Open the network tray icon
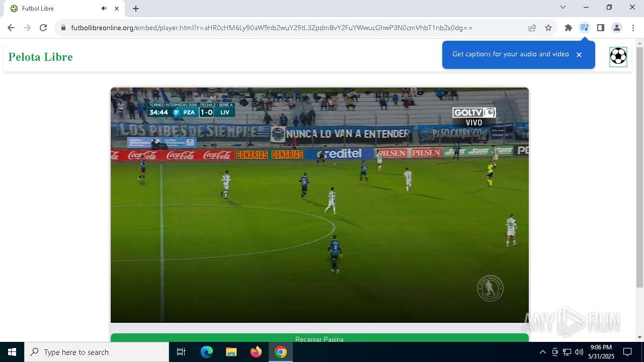 click(x=567, y=352)
